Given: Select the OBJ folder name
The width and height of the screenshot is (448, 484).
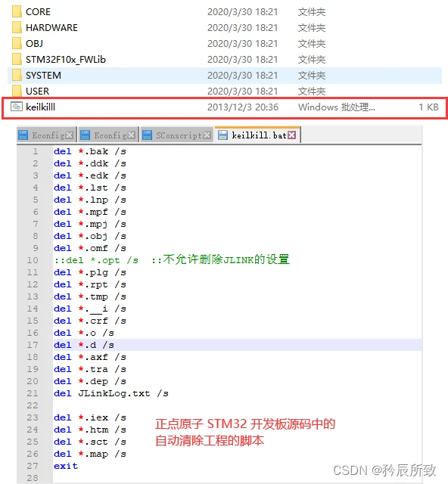Looking at the screenshot, I should tap(34, 44).
